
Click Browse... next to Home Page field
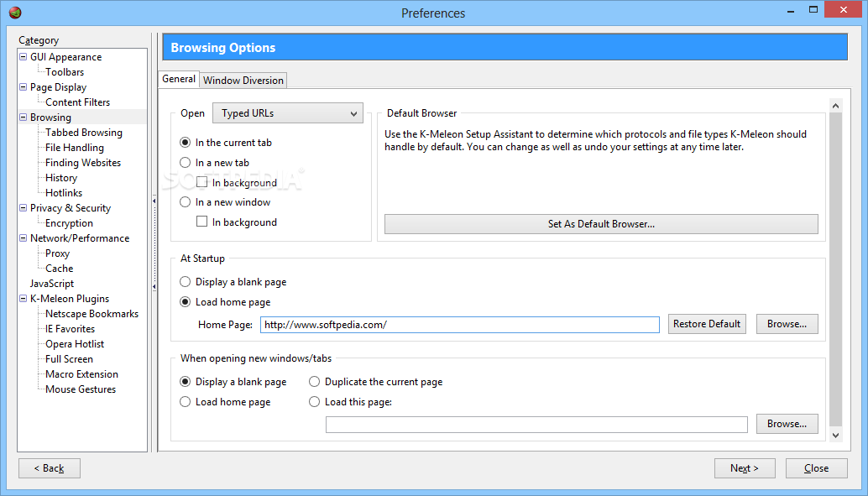point(787,324)
